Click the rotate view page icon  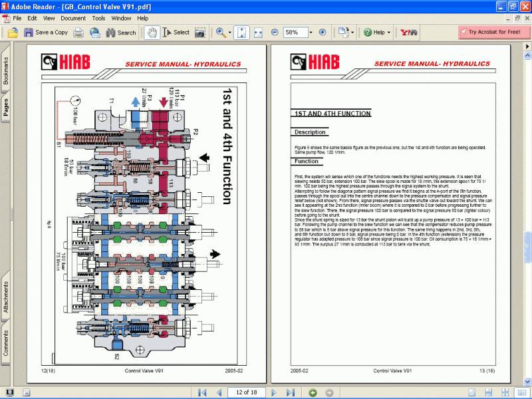[343, 33]
